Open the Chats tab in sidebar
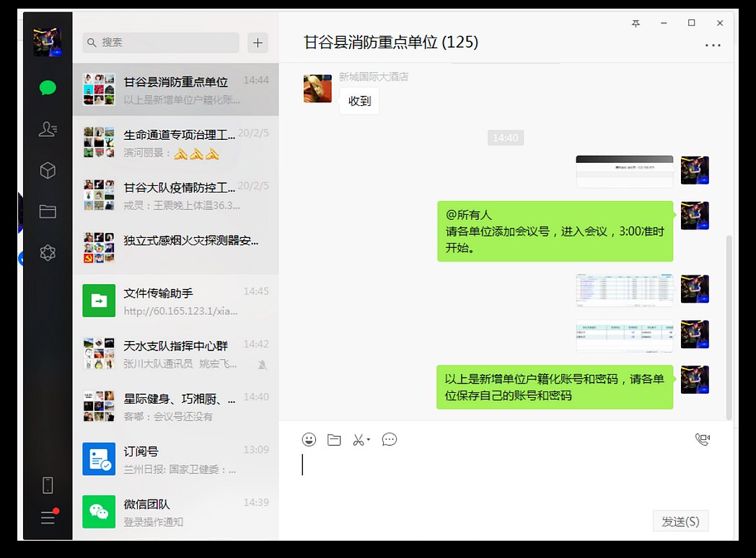This screenshot has height=558, width=756. click(48, 88)
